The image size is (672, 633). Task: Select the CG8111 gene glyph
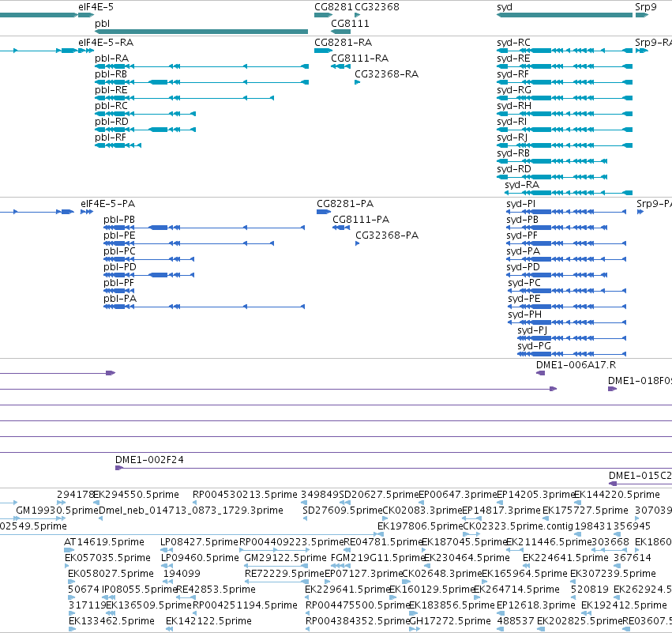tap(340, 32)
